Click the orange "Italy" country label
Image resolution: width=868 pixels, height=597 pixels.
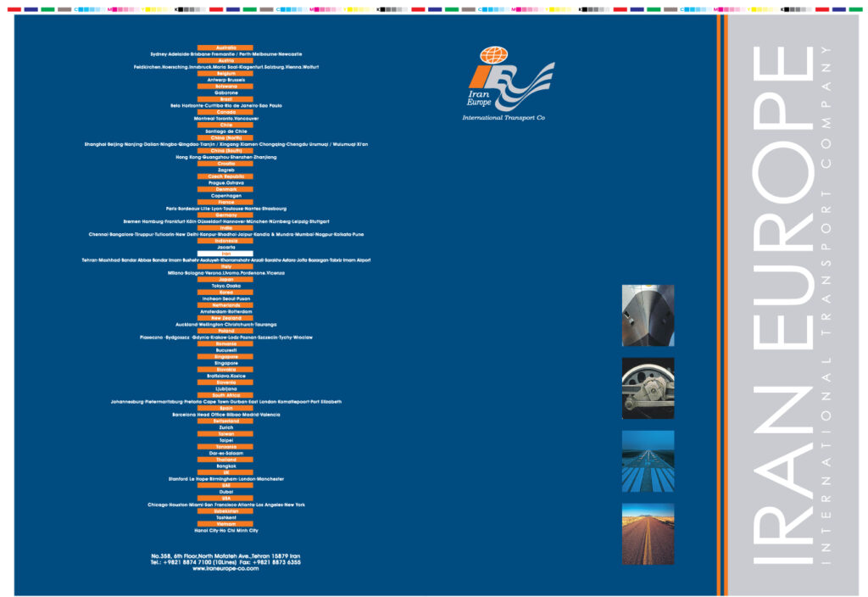pos(225,266)
